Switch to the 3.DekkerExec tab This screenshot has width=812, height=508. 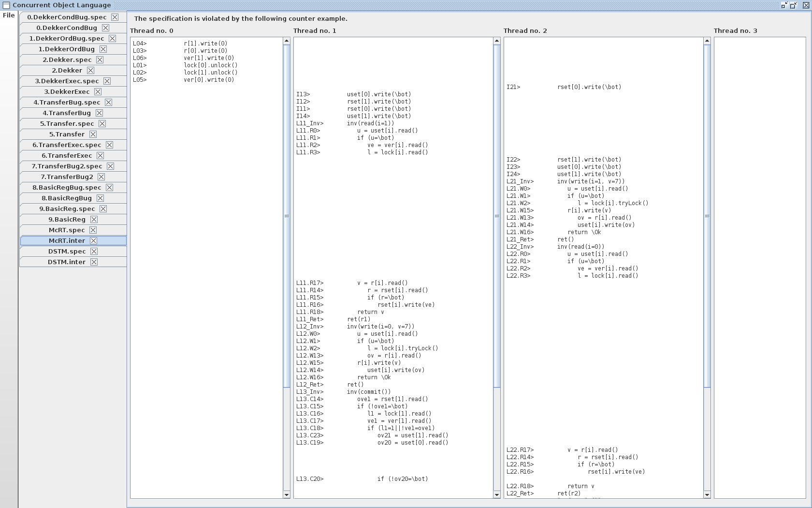(x=73, y=91)
